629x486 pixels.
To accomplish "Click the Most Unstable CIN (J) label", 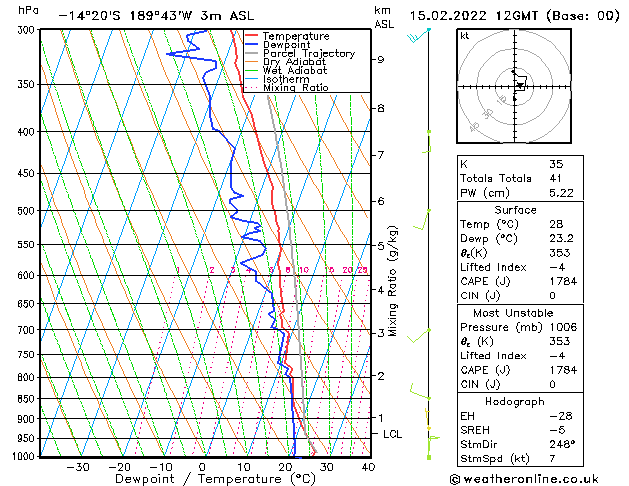I will point(480,385).
